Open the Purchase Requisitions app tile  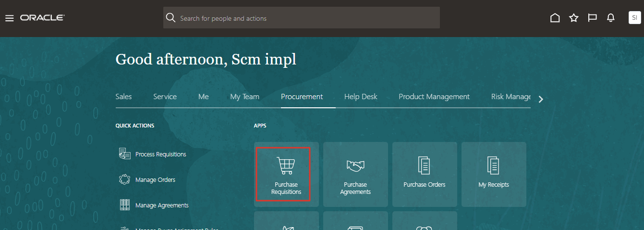tap(286, 174)
